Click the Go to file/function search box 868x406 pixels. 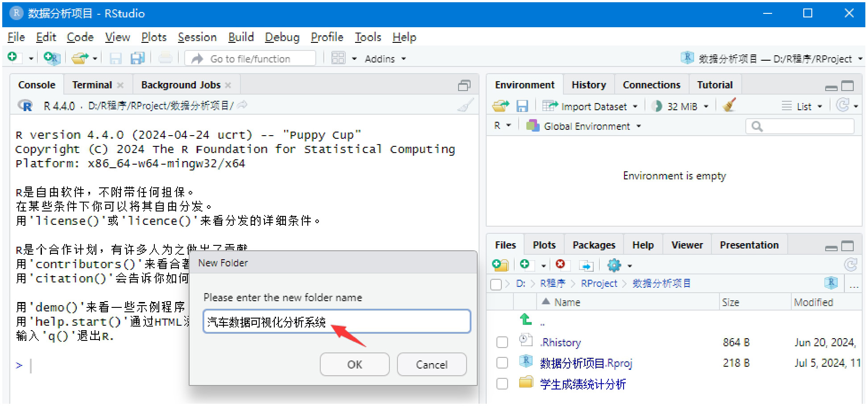coord(250,58)
